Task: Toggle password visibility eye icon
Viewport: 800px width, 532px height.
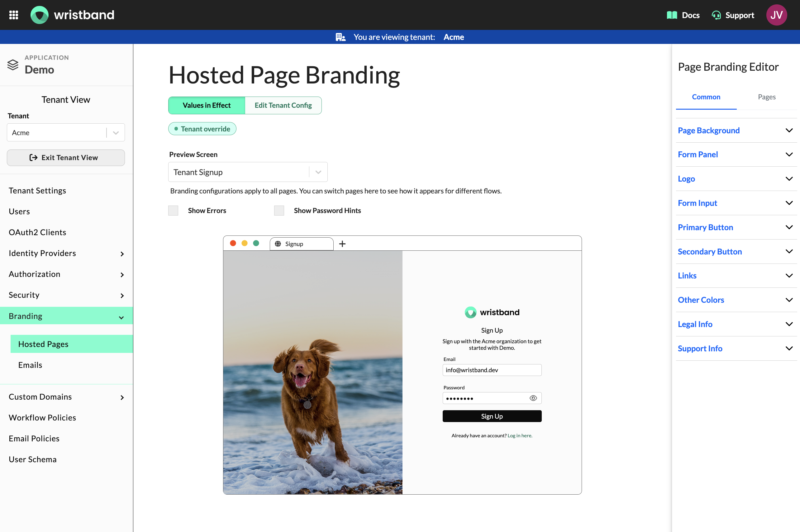Action: (533, 398)
